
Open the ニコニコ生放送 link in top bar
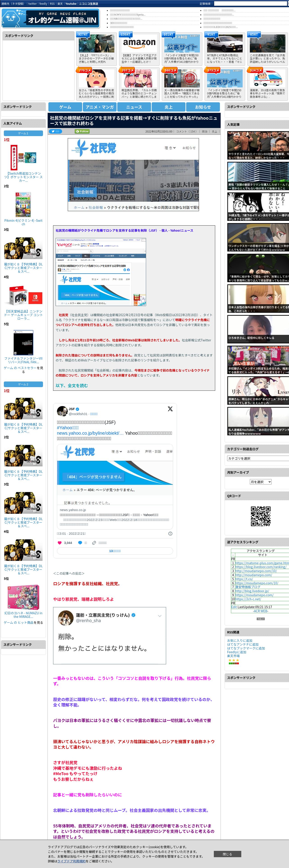click(x=88, y=4)
